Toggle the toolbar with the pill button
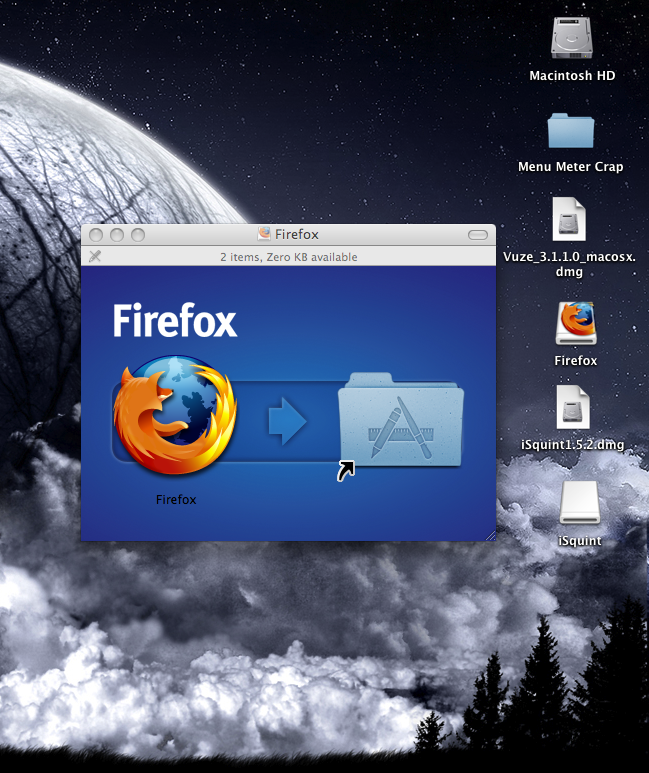 477,235
